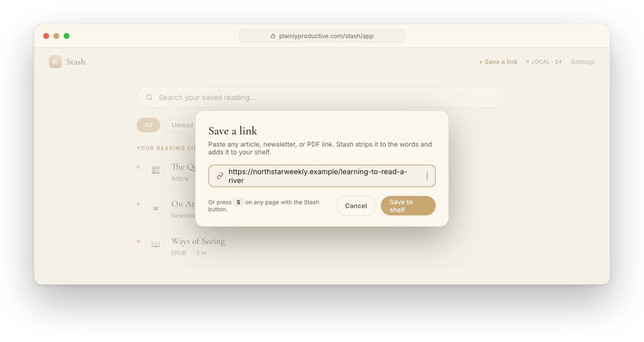
Task: Click the YOUR READING LIST section heading
Action: pos(166,148)
